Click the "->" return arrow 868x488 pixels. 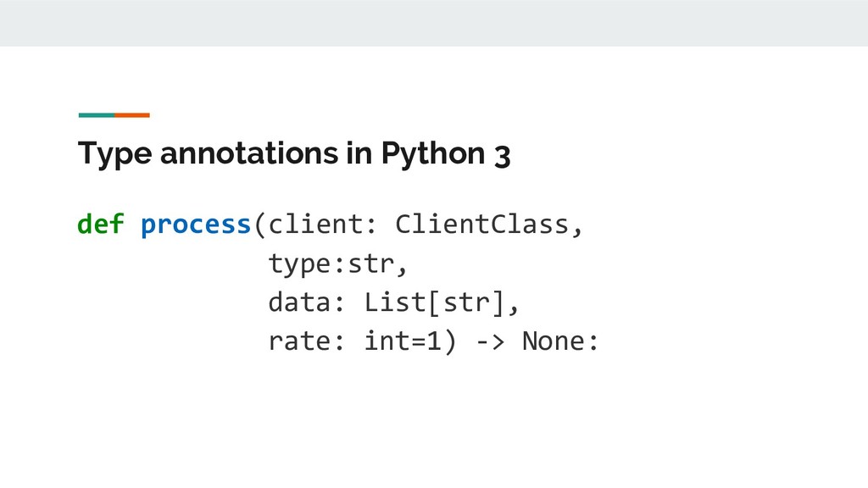tap(490, 341)
